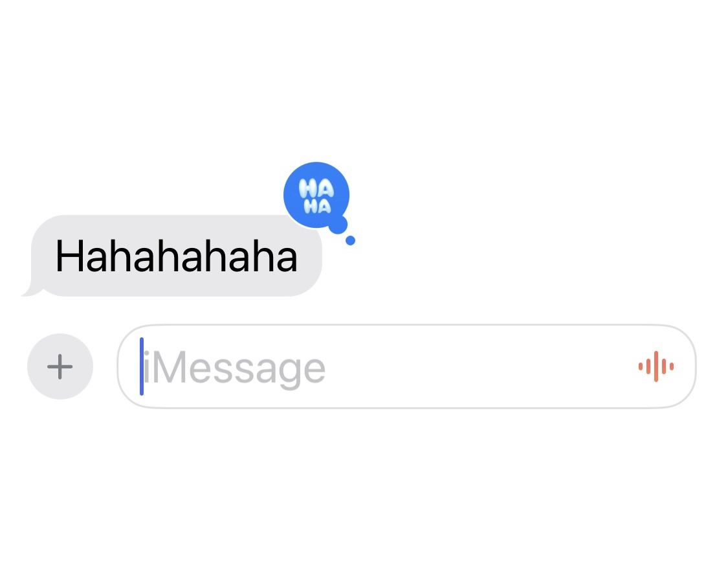Viewport: 728px width, 584px height.
Task: Open the plus apps menu button
Action: click(x=60, y=366)
